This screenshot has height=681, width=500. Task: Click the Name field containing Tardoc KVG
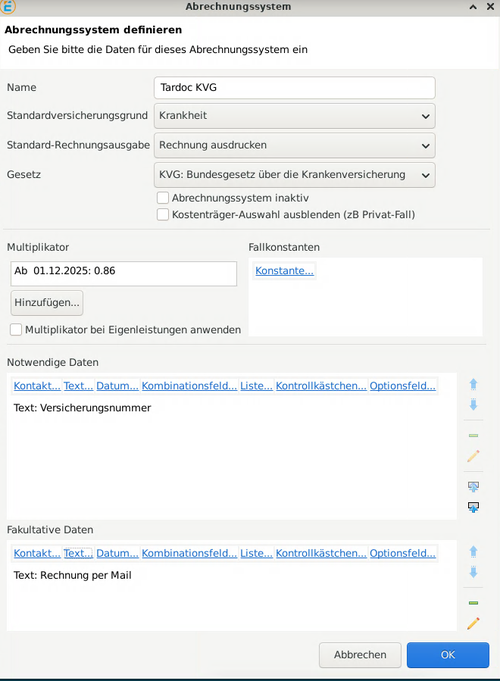pyautogui.click(x=295, y=88)
